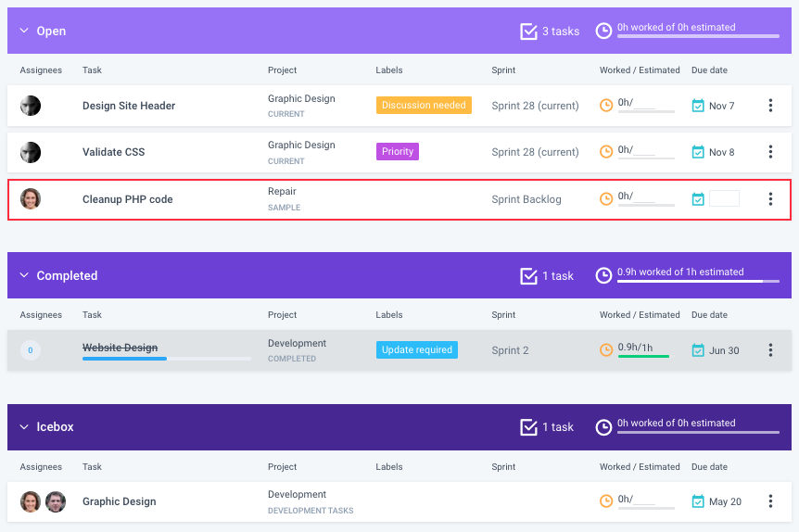Click the task checkbox icon in the Completed header
The height and width of the screenshot is (532, 799).
[x=528, y=275]
